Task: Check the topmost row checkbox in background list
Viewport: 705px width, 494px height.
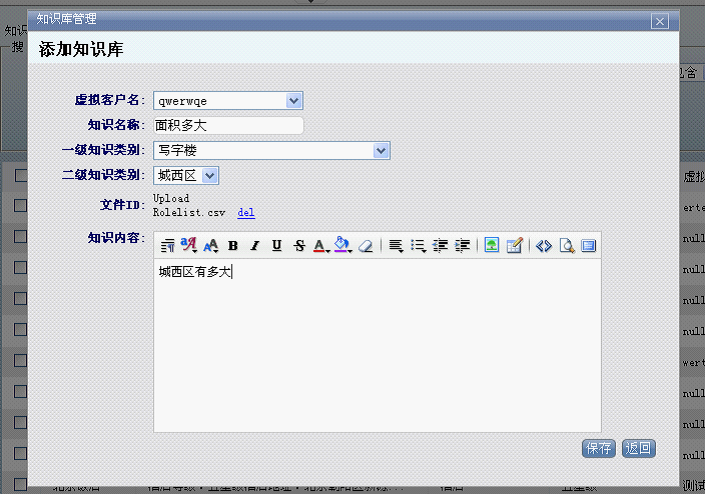Action: (20, 175)
